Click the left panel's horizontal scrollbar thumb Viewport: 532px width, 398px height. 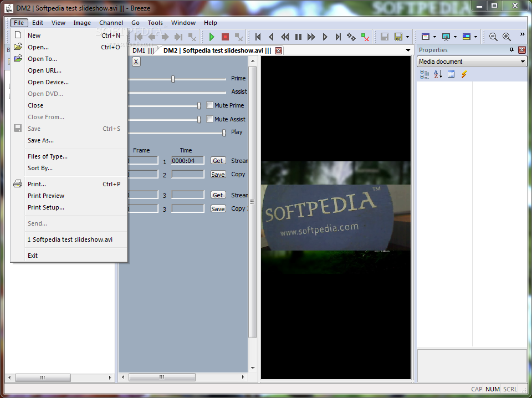[x=43, y=377]
